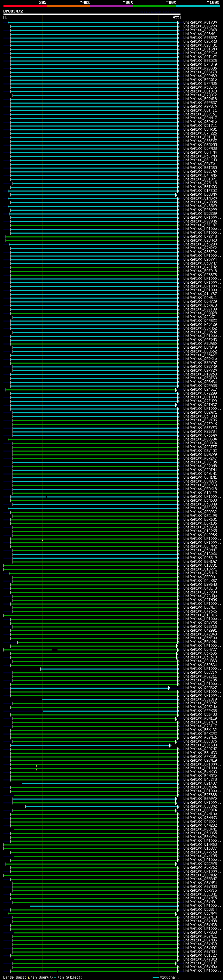Click the red 20% identity legend segment
This screenshot has width=223, height=980.
tap(25, 6)
